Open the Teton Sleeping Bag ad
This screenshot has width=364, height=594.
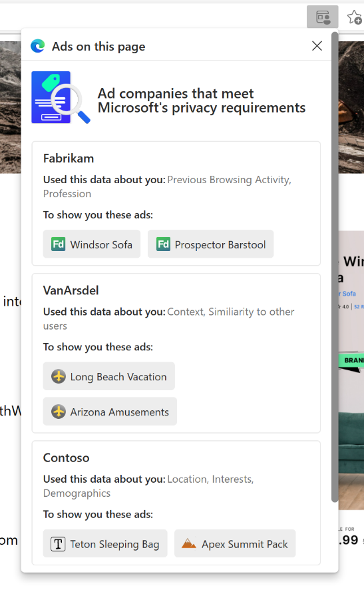(105, 543)
